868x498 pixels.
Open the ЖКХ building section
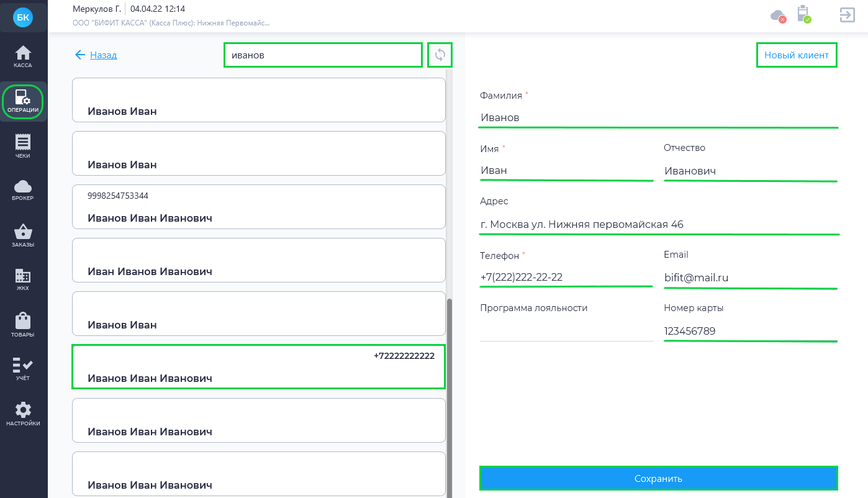coord(23,280)
